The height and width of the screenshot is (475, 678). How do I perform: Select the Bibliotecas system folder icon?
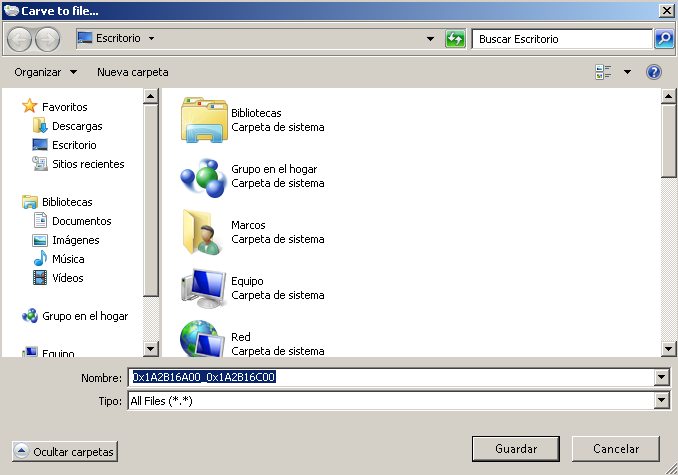[204, 119]
